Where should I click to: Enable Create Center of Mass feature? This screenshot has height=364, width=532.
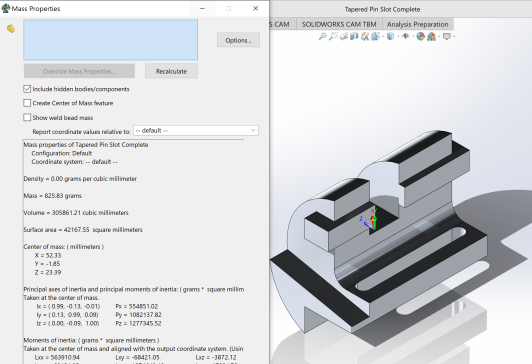tap(27, 103)
